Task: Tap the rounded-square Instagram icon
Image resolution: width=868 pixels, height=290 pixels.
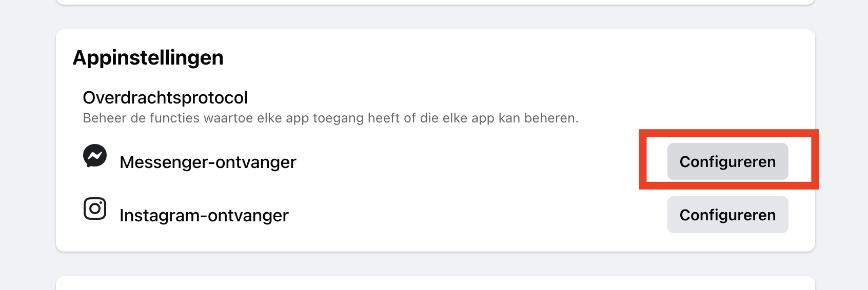Action: coord(95,209)
